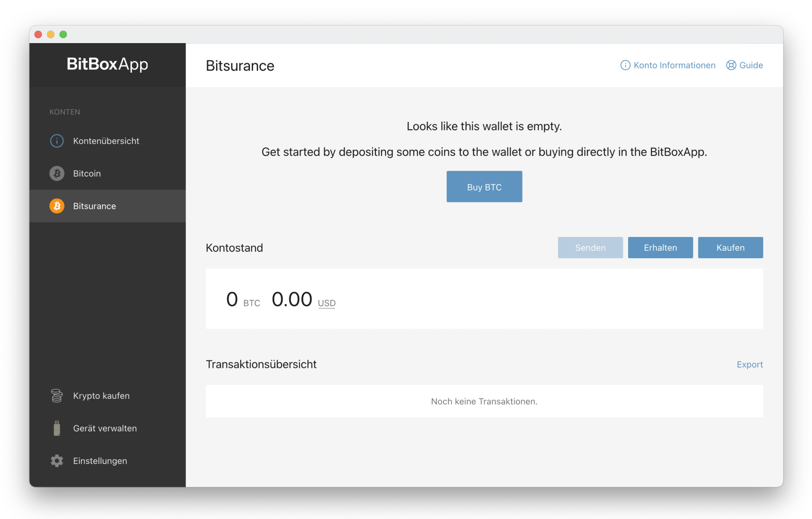Image resolution: width=812 pixels, height=519 pixels.
Task: Open Kontenübersicht in the sidebar
Action: point(107,141)
